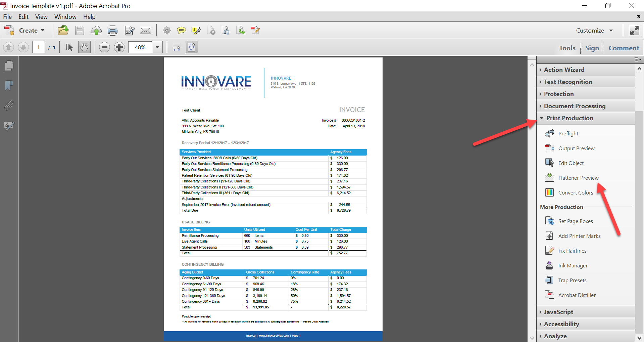Open the Edit menu
This screenshot has height=342, width=644.
click(23, 16)
